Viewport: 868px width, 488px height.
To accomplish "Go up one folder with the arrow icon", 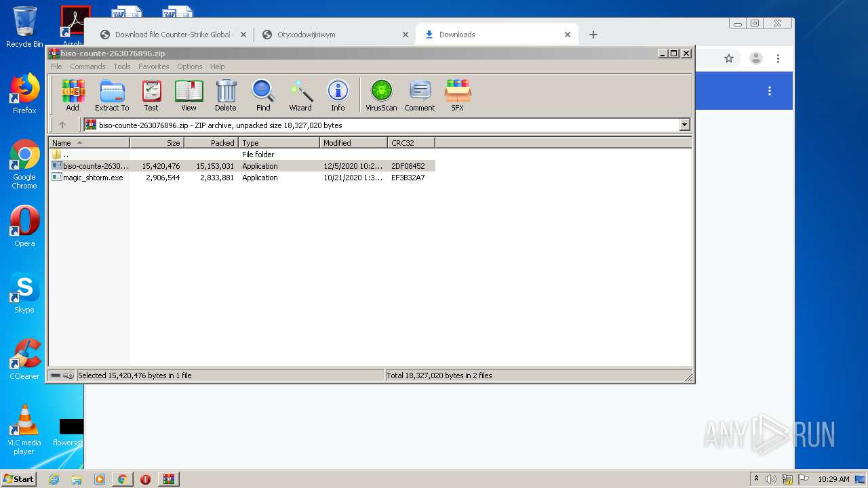I will coord(62,125).
